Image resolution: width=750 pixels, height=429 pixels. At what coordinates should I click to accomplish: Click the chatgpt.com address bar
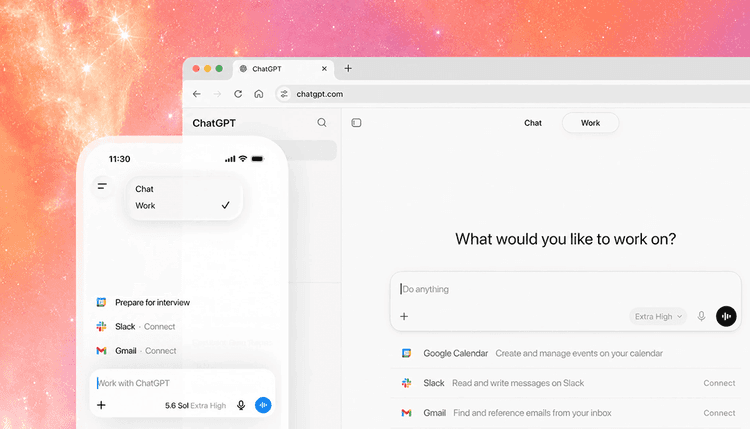512,94
